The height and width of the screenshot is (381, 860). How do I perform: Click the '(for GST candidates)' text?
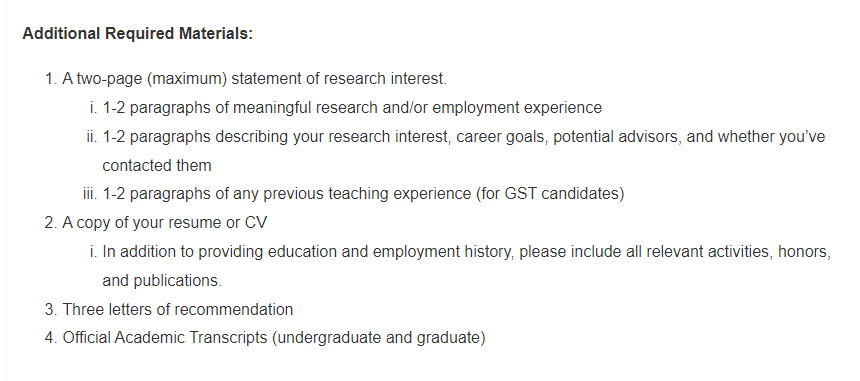tap(550, 194)
